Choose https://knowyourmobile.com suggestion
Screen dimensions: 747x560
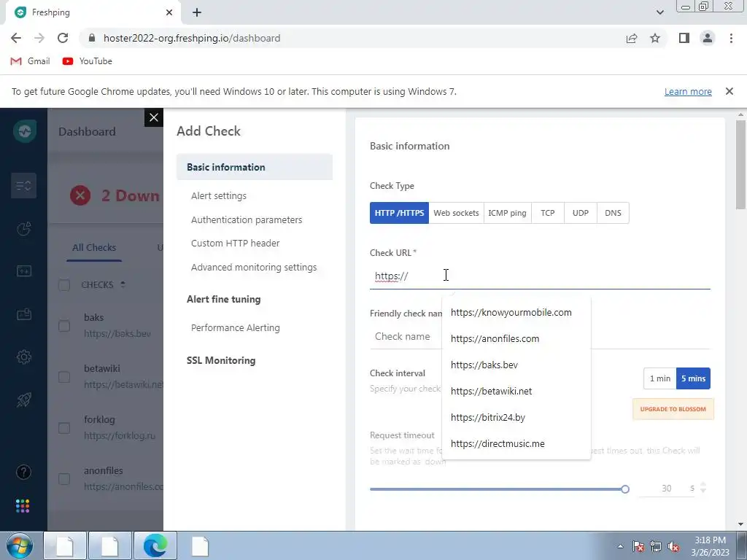pos(516,312)
